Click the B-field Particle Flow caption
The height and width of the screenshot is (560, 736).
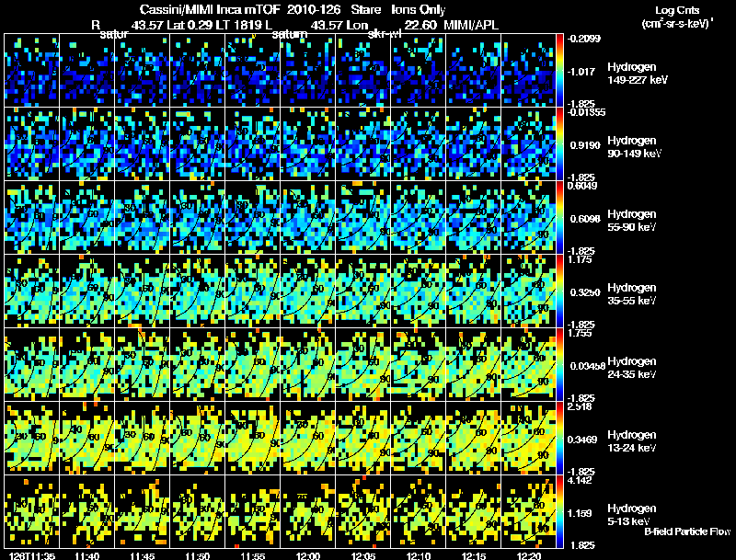point(687,531)
